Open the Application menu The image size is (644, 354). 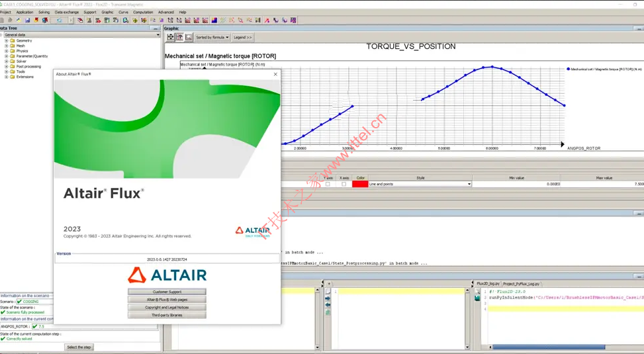click(x=24, y=12)
